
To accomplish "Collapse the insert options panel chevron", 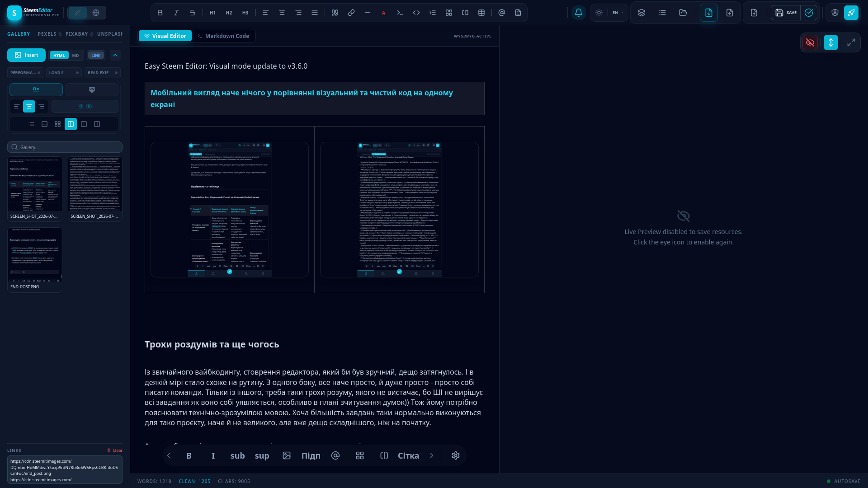I will 115,55.
